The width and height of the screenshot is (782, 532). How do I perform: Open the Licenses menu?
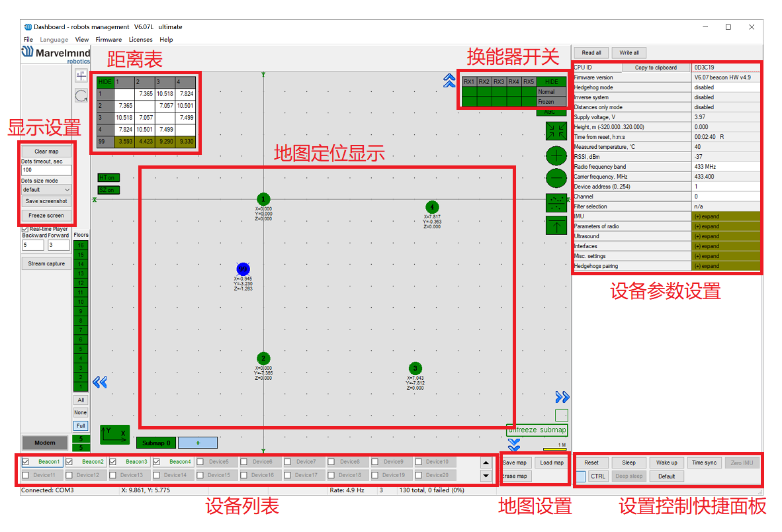point(140,40)
